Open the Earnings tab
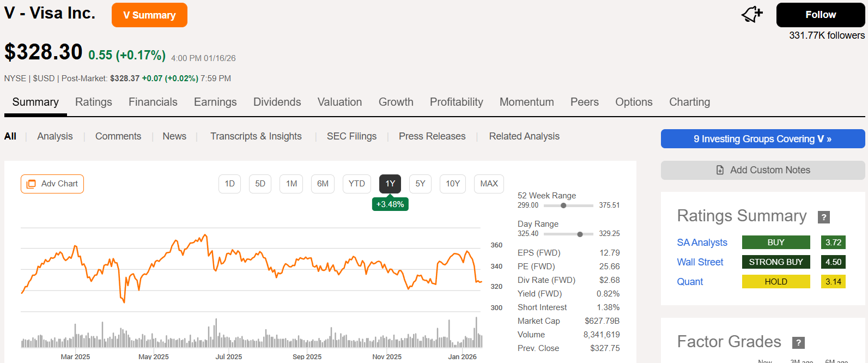Screen dimensions: 868x363 (215, 102)
